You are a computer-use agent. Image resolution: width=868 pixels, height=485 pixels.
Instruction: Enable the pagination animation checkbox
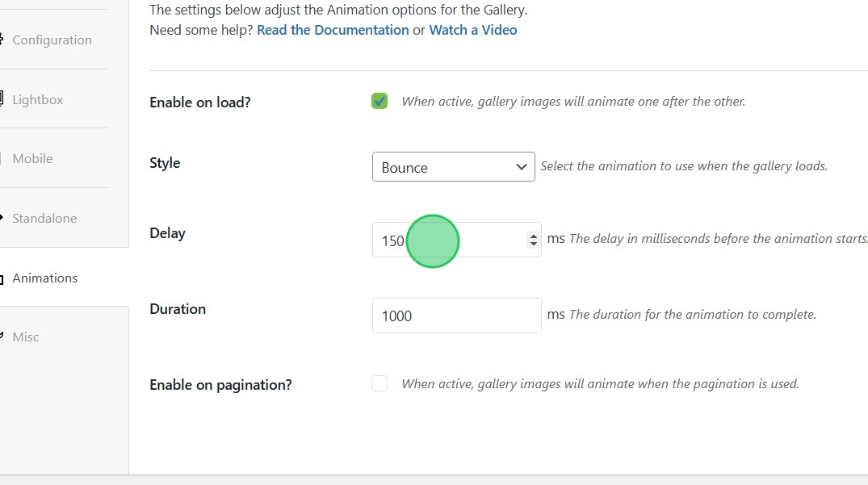[x=379, y=383]
